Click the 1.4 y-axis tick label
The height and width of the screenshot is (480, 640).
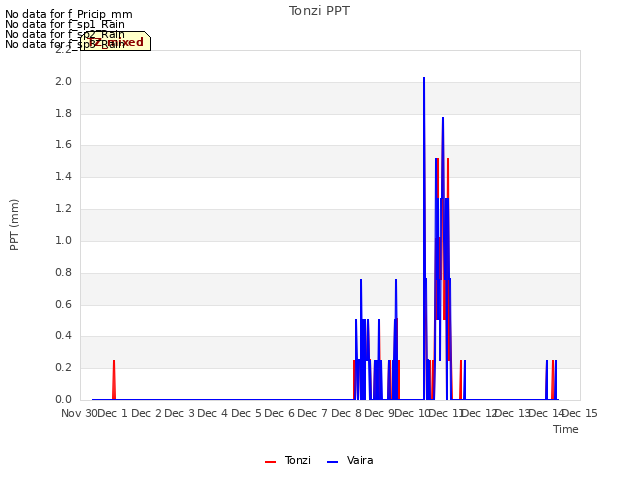[63, 177]
